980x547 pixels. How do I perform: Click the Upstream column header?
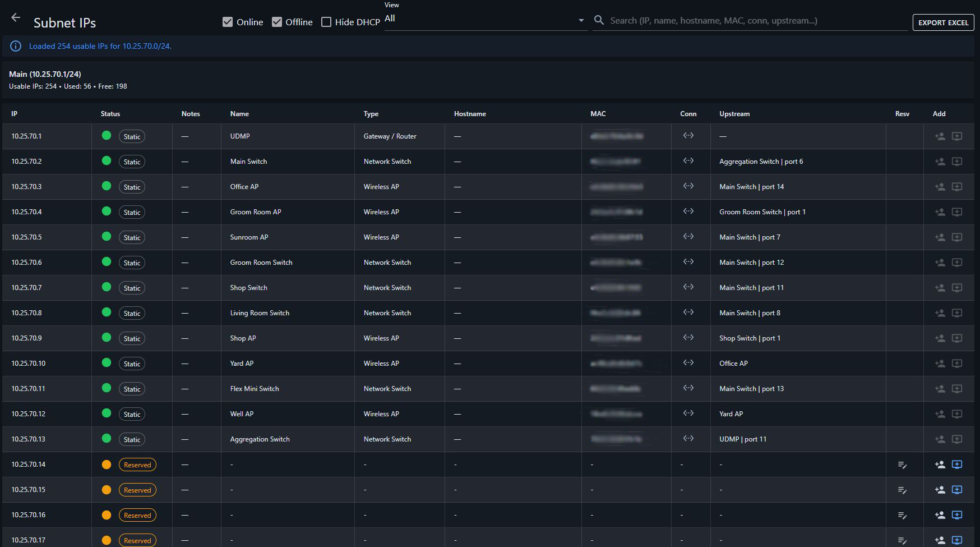tap(734, 114)
